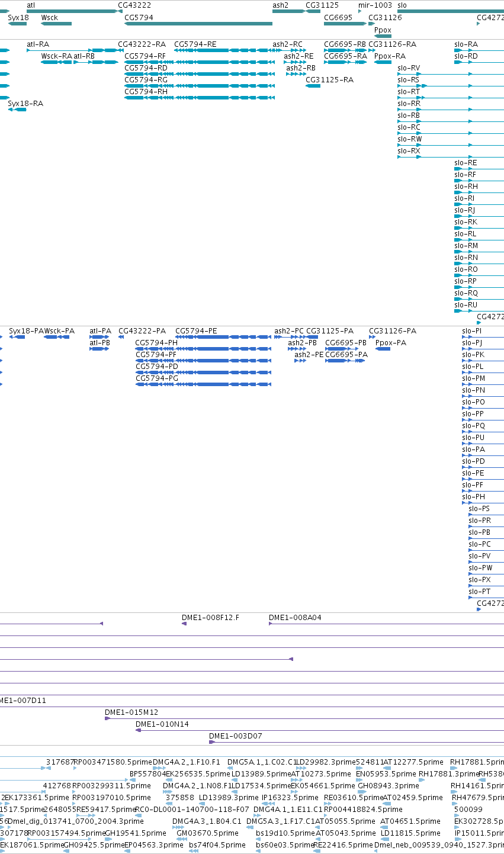Select BAC clone DME1-010N14
This screenshot has width=504, height=854.
(162, 724)
